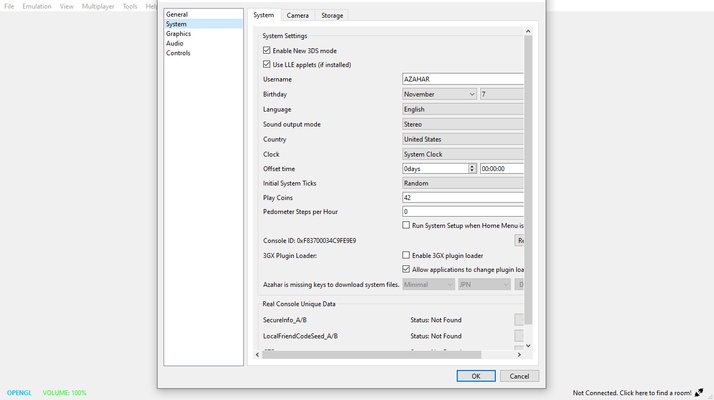Click the vertical scrollbar thumb
The image size is (714, 400).
pos(528,180)
